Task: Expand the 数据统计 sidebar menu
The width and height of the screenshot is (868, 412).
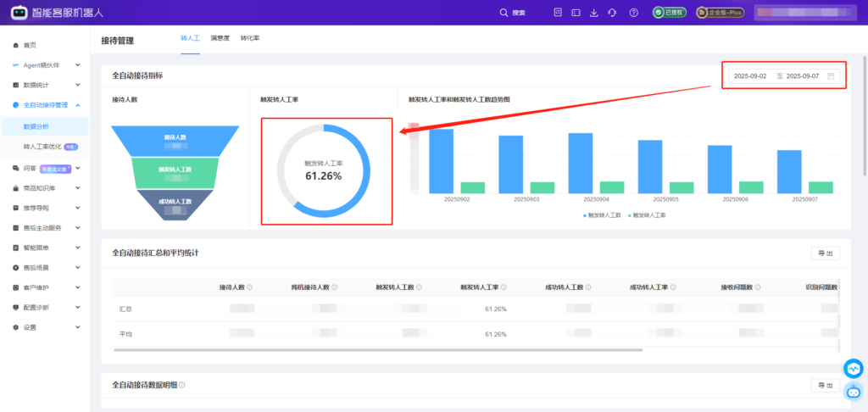Action: 78,85
